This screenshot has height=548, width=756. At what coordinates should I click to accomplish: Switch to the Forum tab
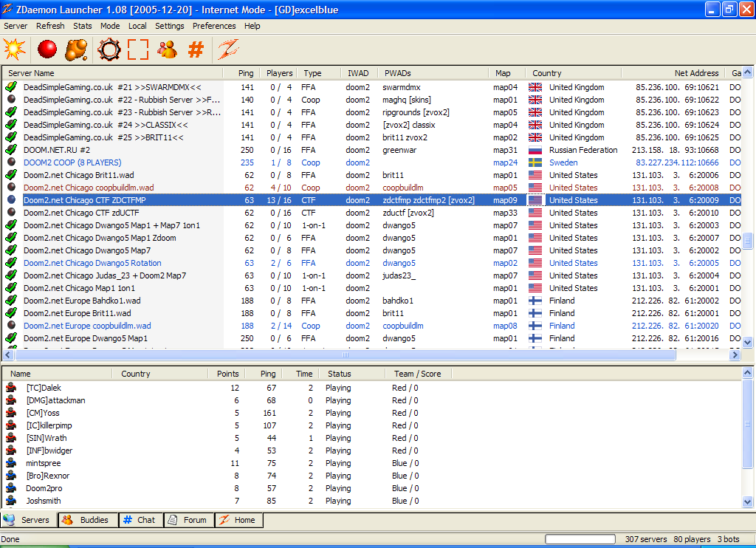[189, 520]
